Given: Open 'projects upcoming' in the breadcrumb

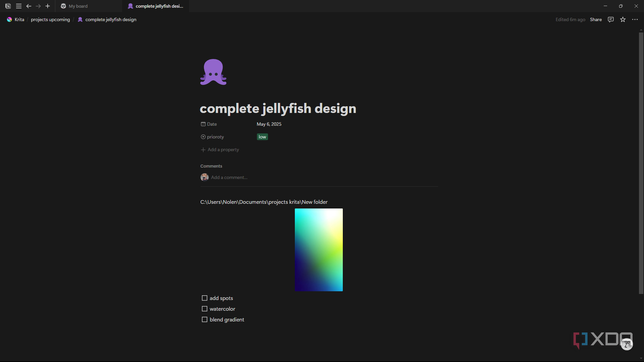Looking at the screenshot, I should point(50,19).
